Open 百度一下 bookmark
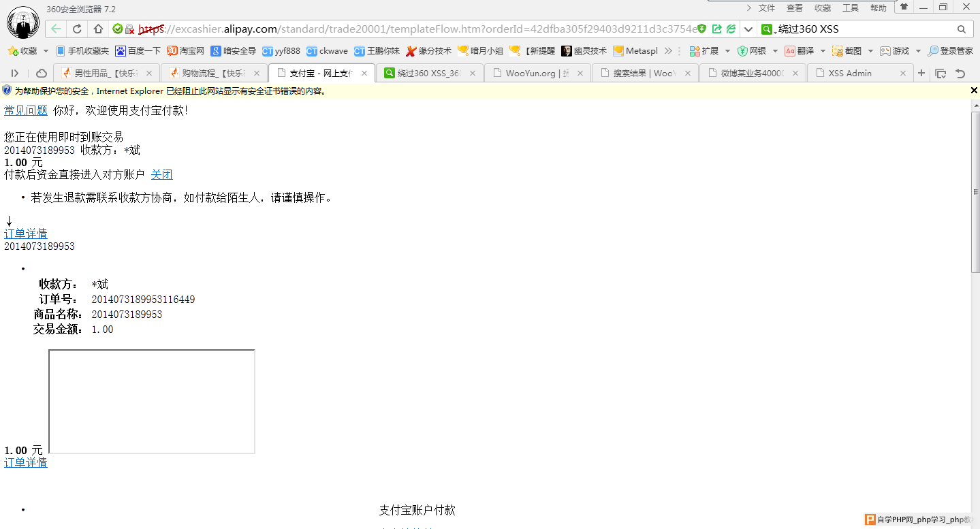This screenshot has height=529, width=980. 138,51
